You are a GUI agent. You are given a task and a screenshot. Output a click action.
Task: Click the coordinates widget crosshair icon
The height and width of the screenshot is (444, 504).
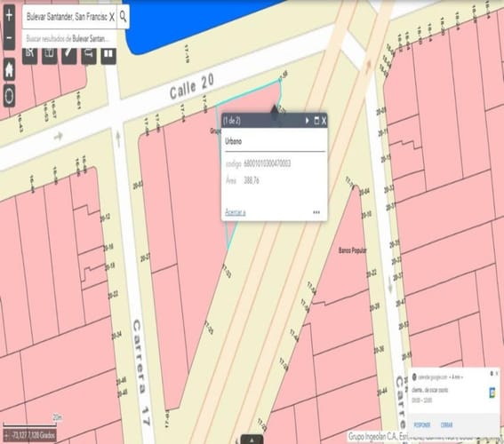click(6, 436)
